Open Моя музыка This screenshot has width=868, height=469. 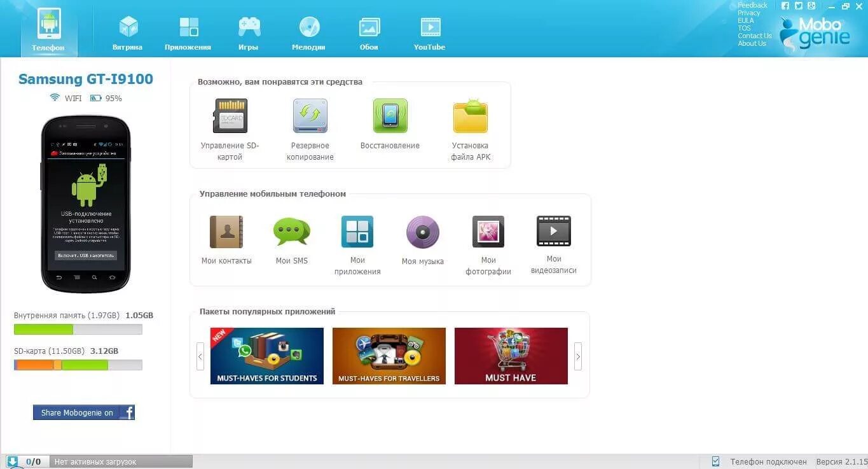tap(423, 241)
